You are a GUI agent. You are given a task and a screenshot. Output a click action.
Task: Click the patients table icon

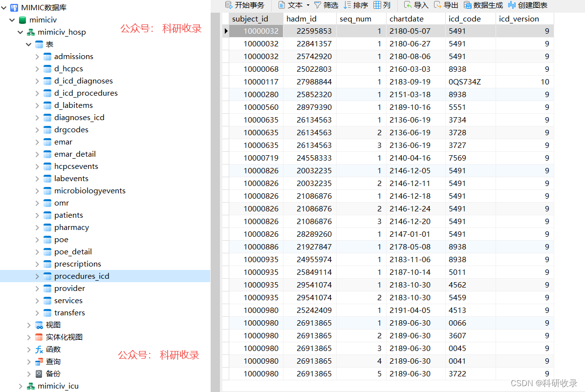[47, 215]
